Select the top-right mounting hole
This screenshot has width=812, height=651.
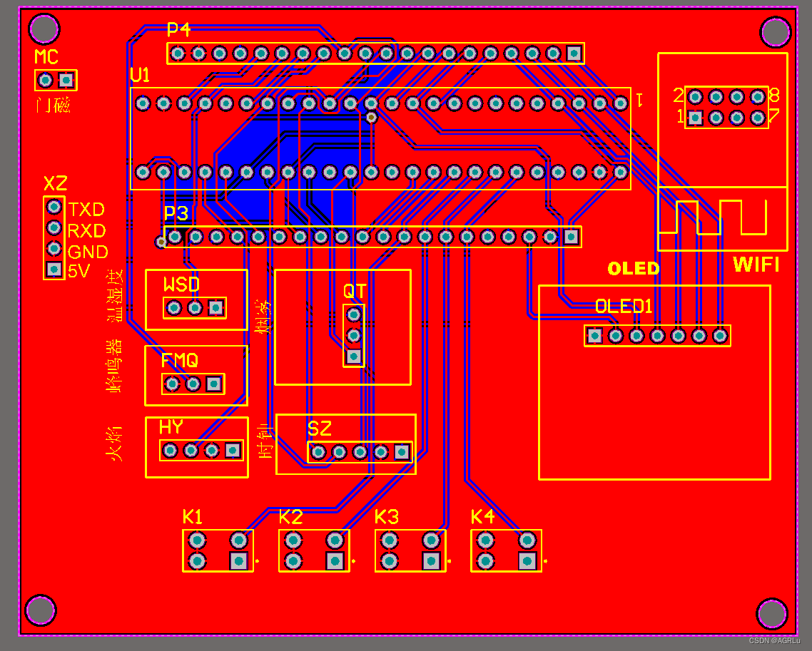coord(775,31)
